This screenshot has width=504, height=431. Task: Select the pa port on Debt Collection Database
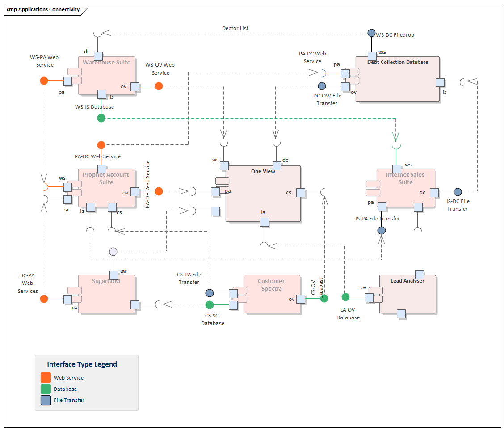[x=345, y=72]
